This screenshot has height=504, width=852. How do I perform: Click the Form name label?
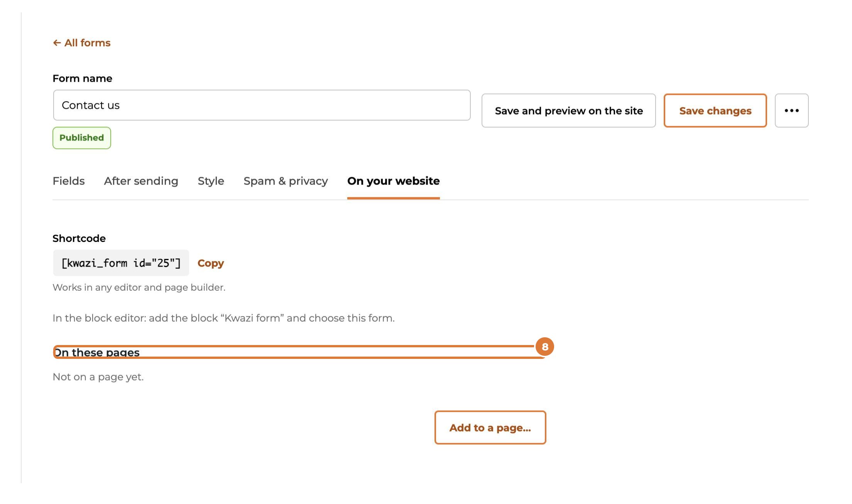[83, 78]
